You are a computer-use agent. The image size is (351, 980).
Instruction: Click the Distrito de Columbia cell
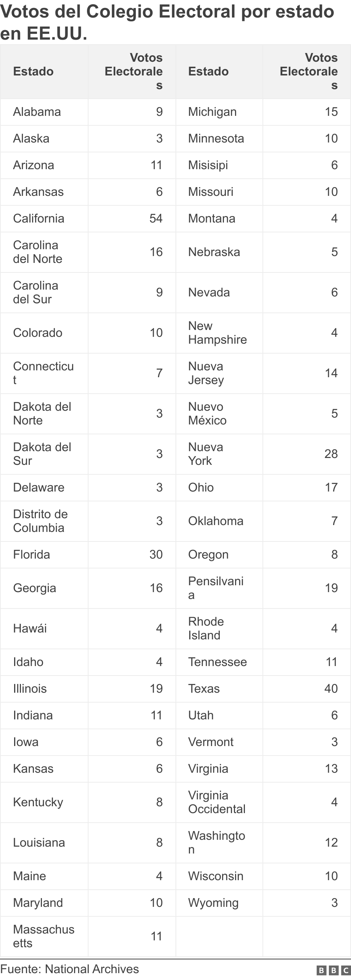[x=40, y=521]
